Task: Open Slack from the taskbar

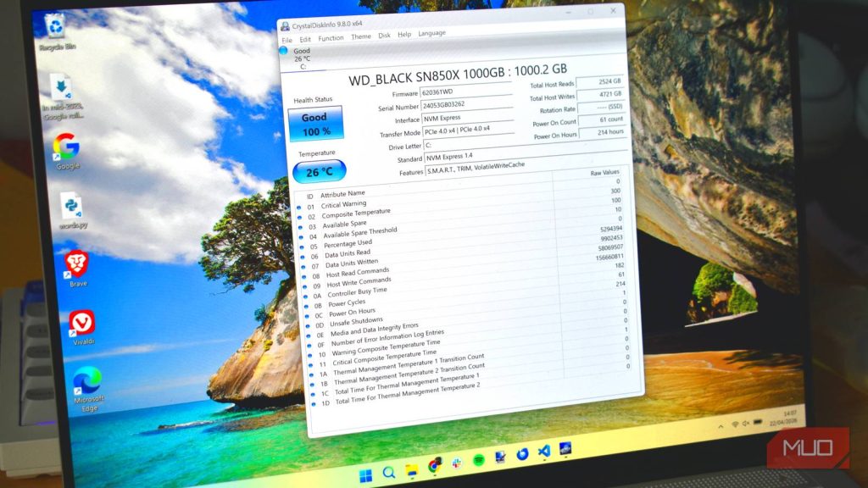Action: coord(457,463)
